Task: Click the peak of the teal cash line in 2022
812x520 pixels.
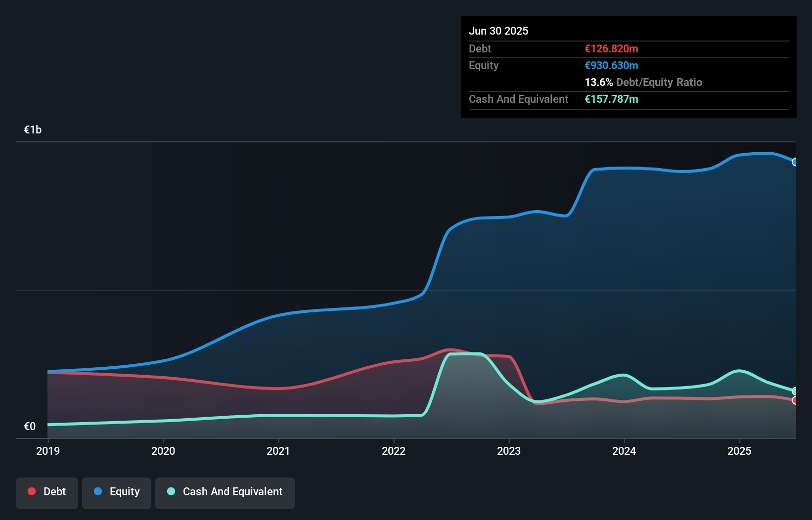Action: (x=465, y=353)
